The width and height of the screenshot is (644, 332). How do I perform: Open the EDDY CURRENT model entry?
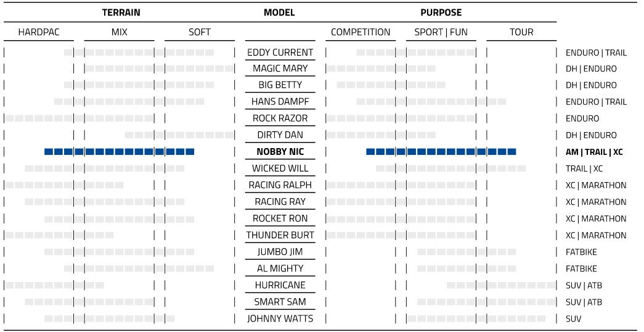coord(280,52)
